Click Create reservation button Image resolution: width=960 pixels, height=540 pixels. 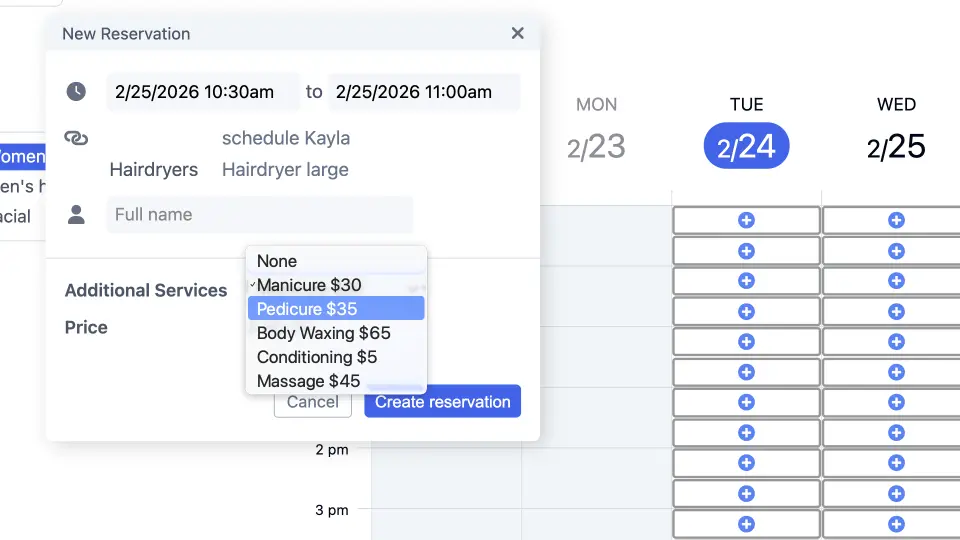click(442, 402)
